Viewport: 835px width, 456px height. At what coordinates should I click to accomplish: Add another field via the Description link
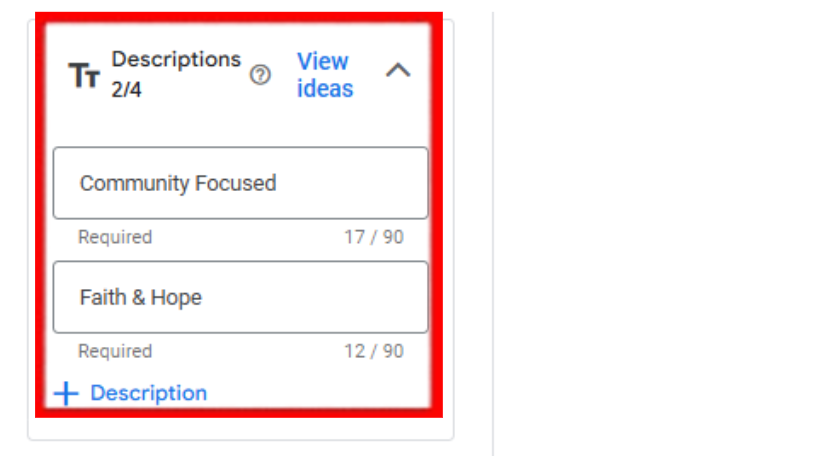[149, 393]
